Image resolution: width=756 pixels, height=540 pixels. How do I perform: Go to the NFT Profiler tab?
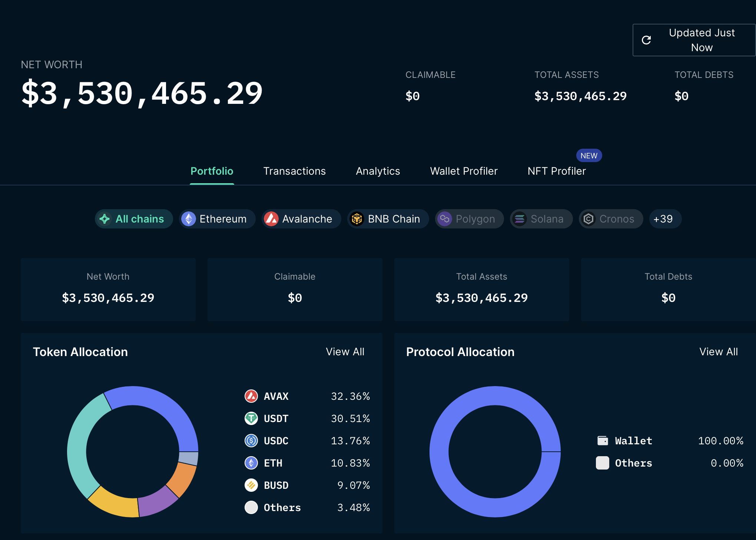tap(556, 171)
